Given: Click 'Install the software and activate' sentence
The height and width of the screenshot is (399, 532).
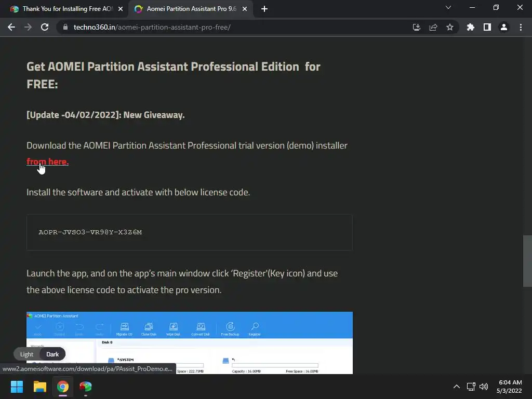Looking at the screenshot, I should (x=138, y=192).
